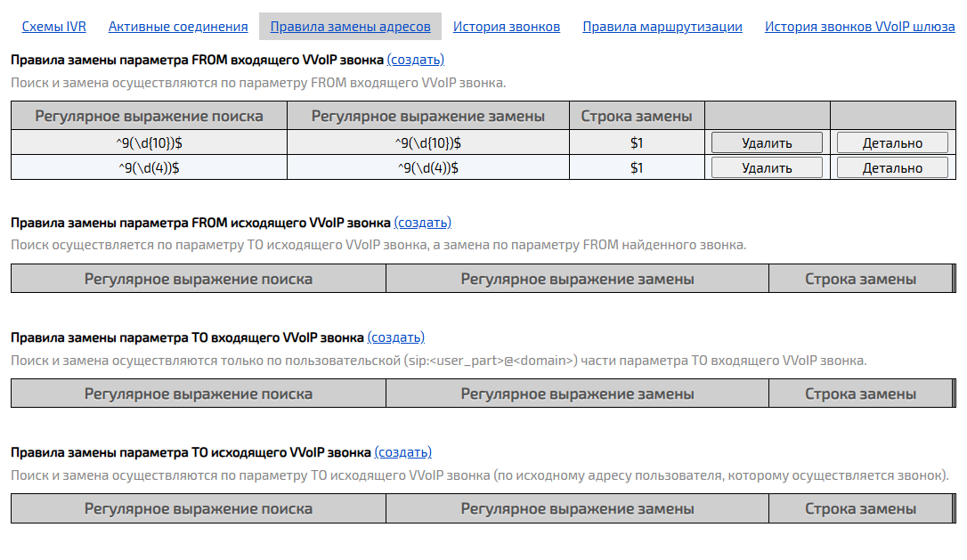Viewport: 967px width, 560px height.
Task: Delete the ^9(\d(4))$ replacement rule
Action: tap(768, 166)
